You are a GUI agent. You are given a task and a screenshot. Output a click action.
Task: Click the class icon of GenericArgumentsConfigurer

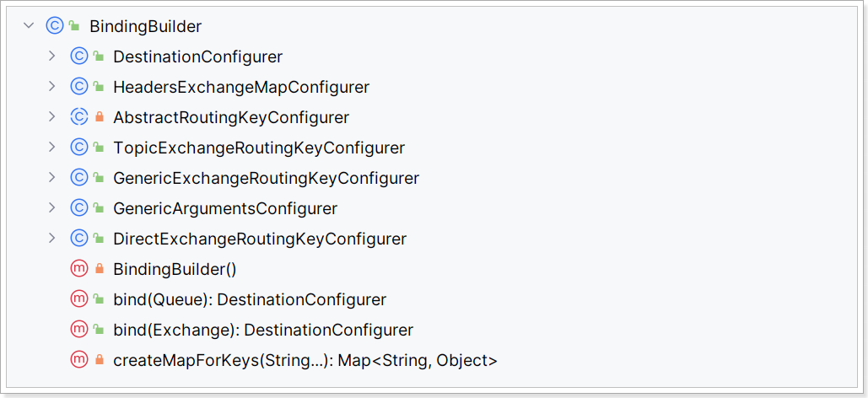tap(79, 208)
